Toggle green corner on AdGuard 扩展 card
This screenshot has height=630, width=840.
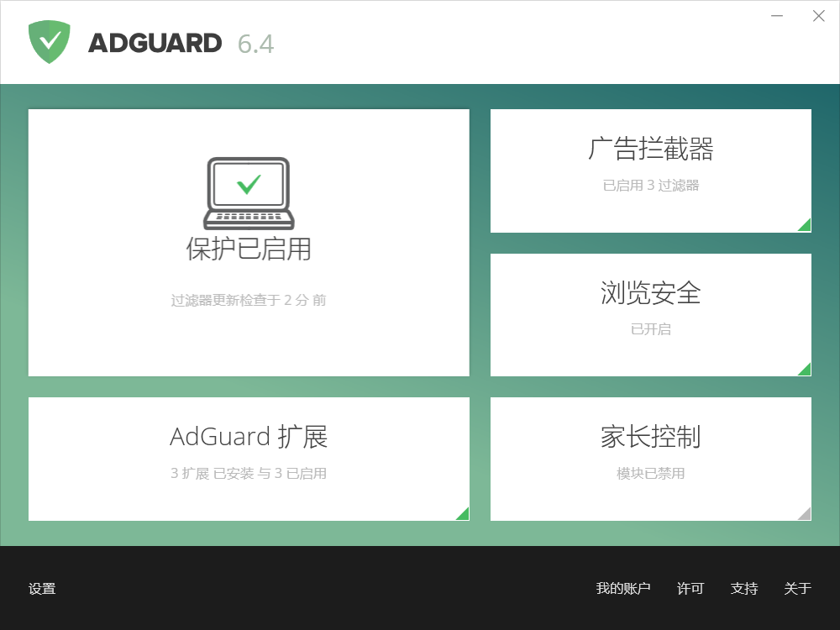(x=462, y=513)
